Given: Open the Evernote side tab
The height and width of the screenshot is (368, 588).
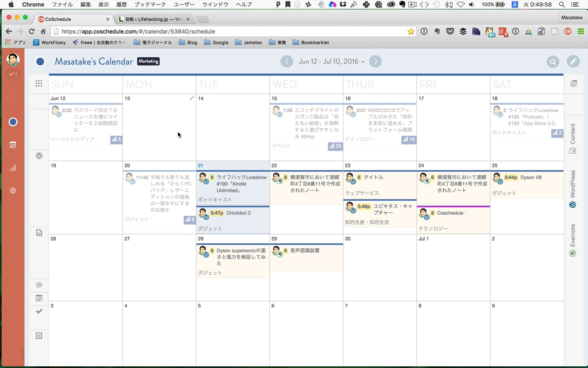Looking at the screenshot, I should [573, 240].
